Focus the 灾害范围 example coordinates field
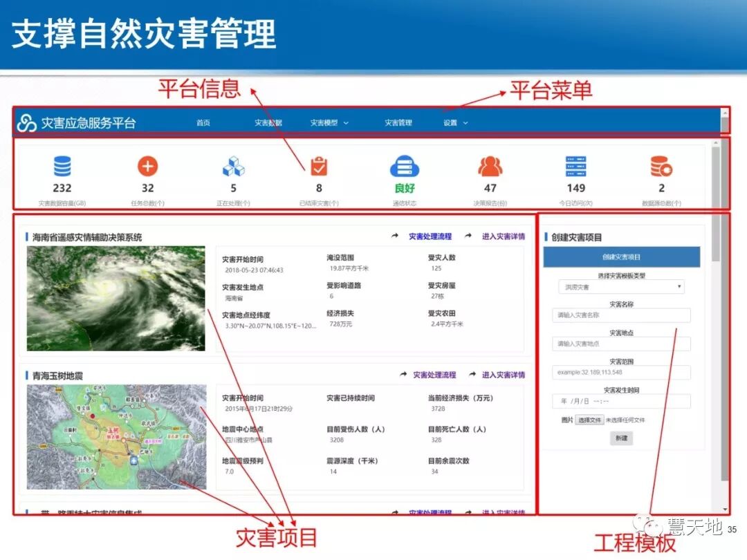 (621, 373)
